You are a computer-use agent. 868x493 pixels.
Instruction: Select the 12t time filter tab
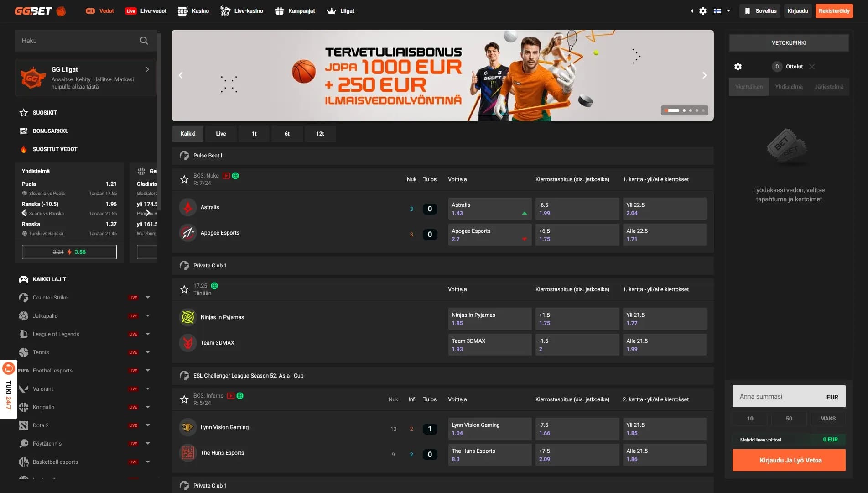click(x=320, y=134)
